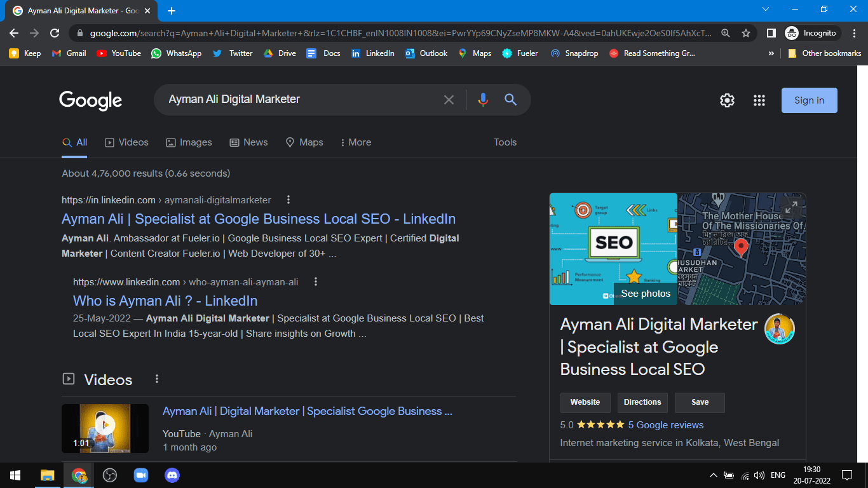The height and width of the screenshot is (488, 868).
Task: Open Zoom from the Windows taskbar
Action: [x=140, y=475]
